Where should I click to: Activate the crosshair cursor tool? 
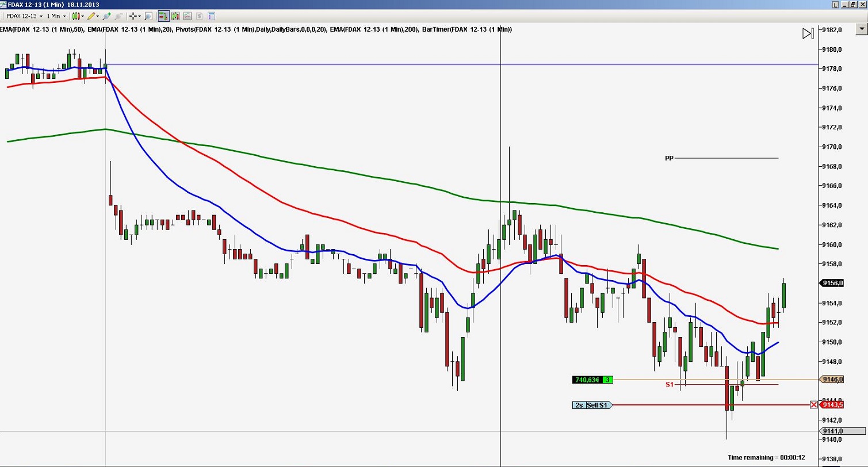[x=131, y=16]
